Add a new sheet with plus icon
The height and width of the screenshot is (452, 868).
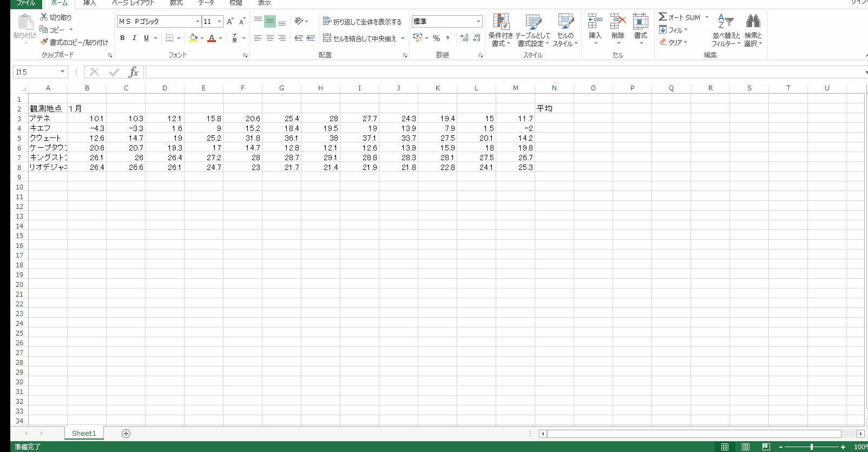pos(126,433)
